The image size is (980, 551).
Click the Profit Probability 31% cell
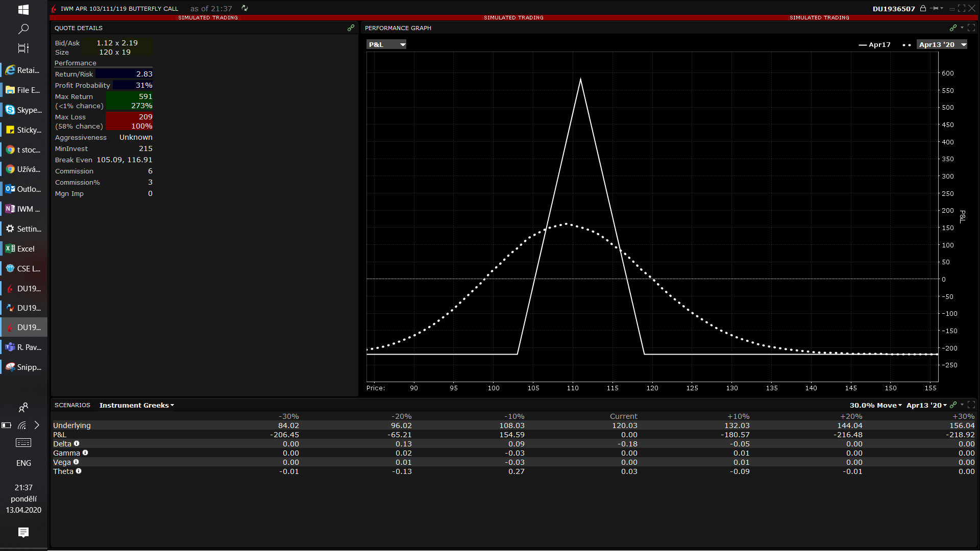click(133, 85)
